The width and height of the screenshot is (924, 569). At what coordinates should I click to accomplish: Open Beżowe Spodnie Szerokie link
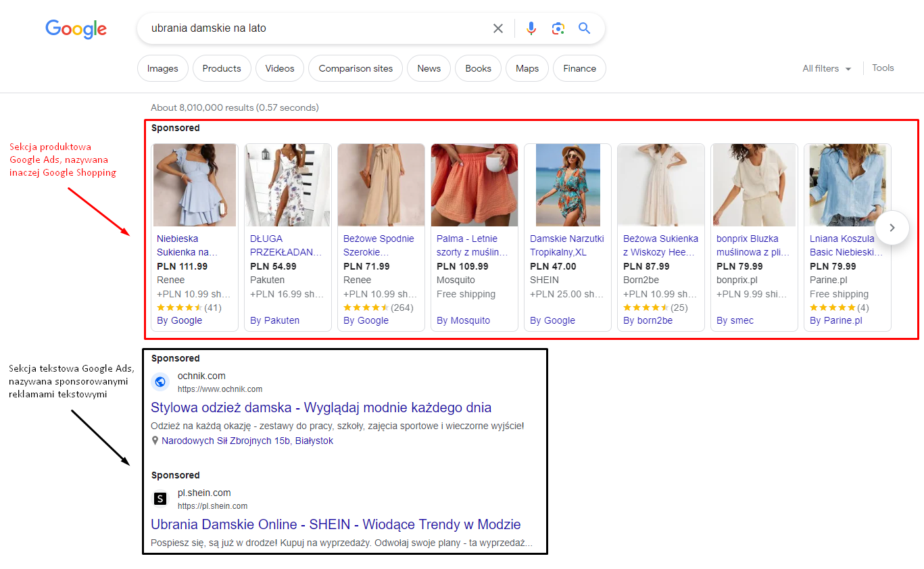(x=379, y=245)
